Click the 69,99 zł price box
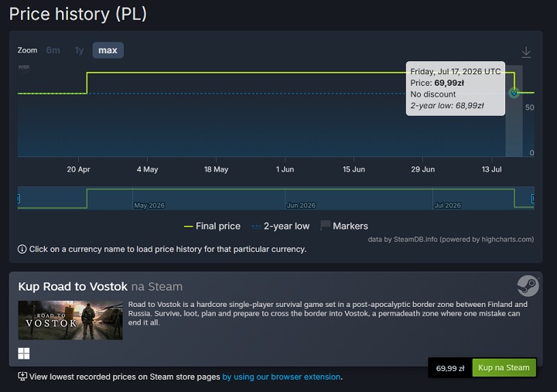 pyautogui.click(x=450, y=368)
